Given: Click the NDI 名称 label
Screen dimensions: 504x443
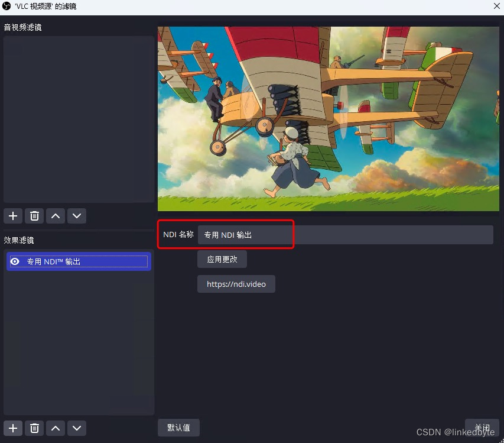Looking at the screenshot, I should [x=178, y=235].
